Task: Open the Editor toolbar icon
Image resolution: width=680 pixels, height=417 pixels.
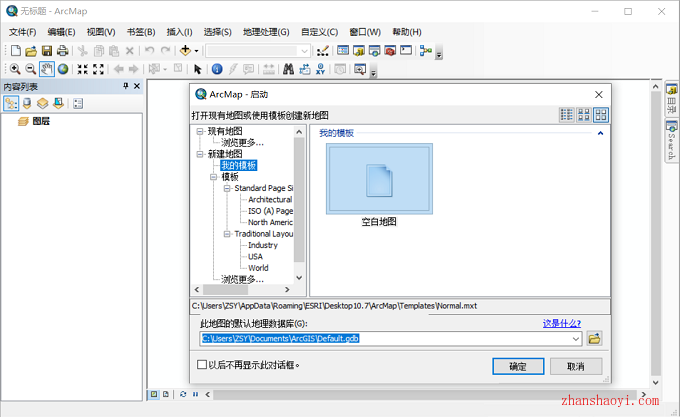Action: pos(322,51)
